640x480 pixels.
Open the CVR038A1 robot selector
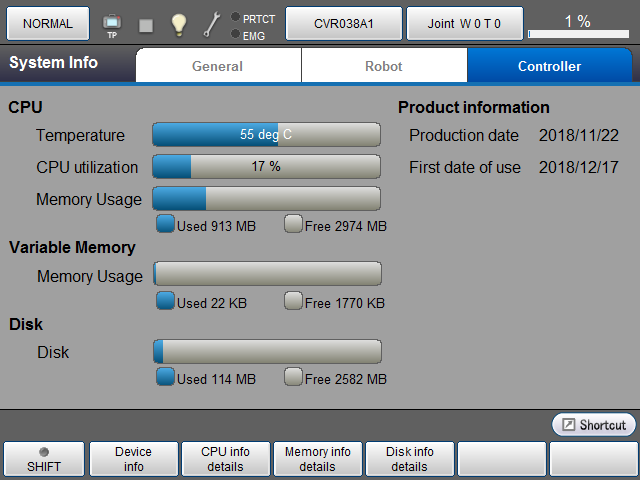[344, 23]
